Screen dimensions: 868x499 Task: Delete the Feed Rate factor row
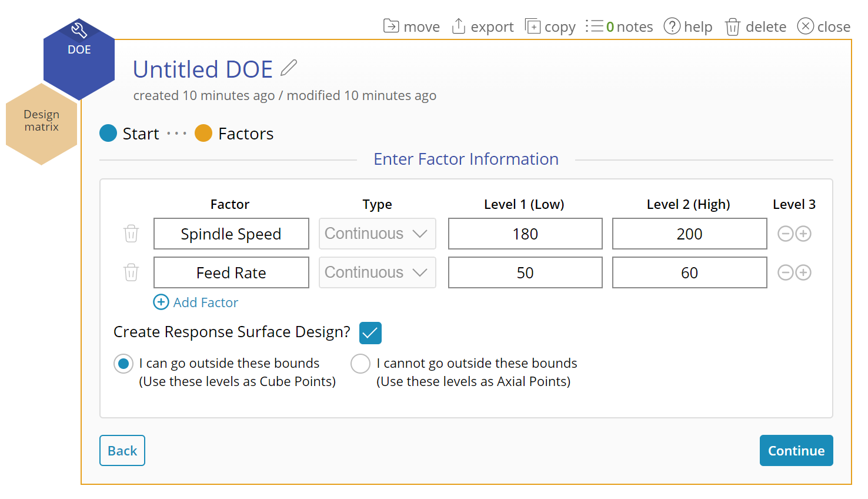tap(131, 272)
